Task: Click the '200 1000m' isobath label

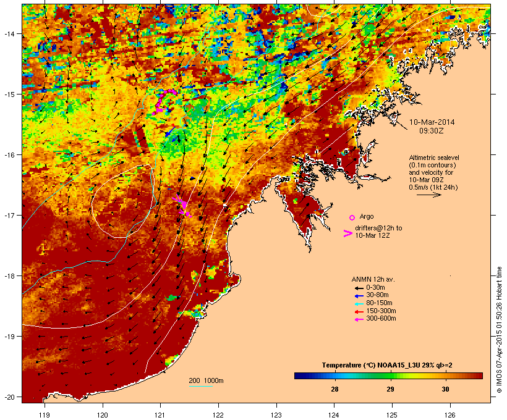Action: pos(206,380)
